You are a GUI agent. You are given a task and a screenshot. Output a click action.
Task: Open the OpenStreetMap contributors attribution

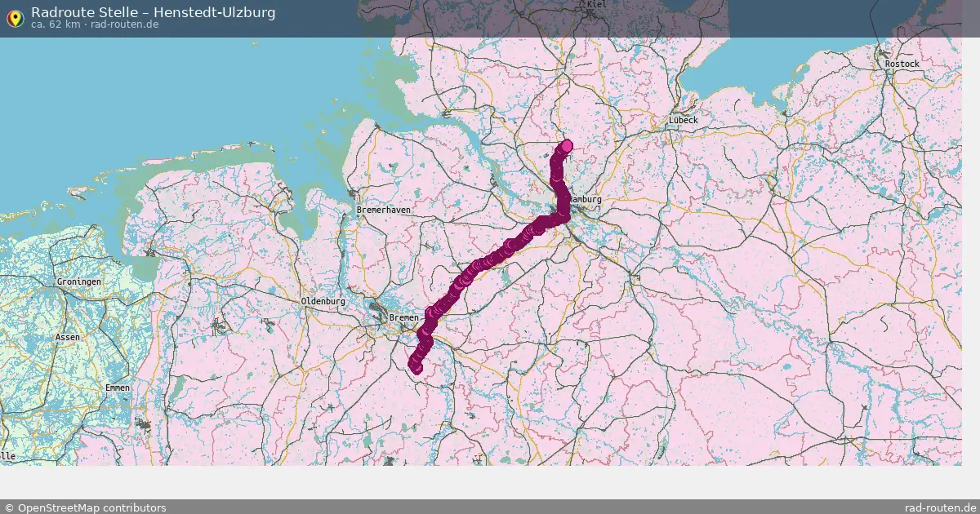click(85, 507)
